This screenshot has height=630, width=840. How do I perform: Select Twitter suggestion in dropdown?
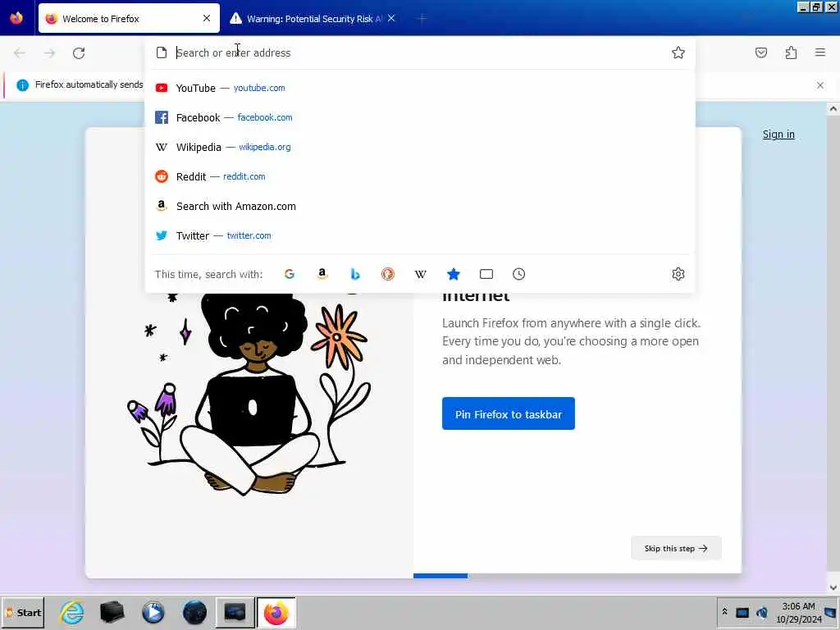[x=420, y=235]
